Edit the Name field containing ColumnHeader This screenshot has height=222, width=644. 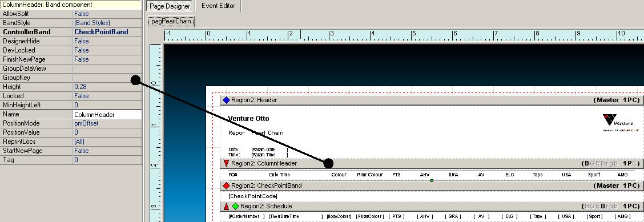[x=107, y=115]
